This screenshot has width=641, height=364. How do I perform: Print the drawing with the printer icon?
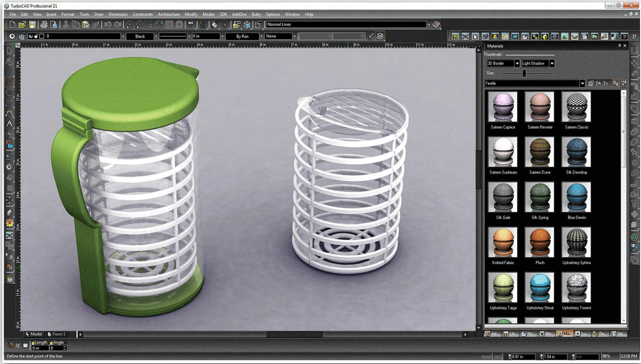44,25
